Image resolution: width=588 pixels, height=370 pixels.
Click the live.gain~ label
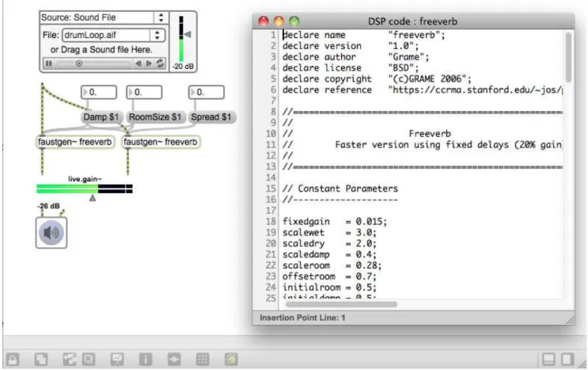click(85, 179)
